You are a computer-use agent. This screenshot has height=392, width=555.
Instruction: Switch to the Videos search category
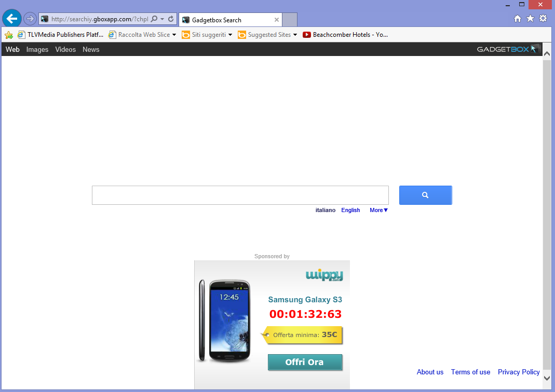click(65, 49)
